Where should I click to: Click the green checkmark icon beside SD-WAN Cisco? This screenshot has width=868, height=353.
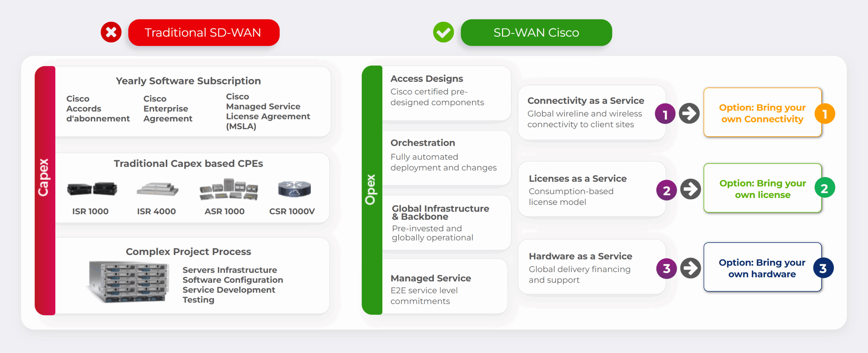(443, 33)
